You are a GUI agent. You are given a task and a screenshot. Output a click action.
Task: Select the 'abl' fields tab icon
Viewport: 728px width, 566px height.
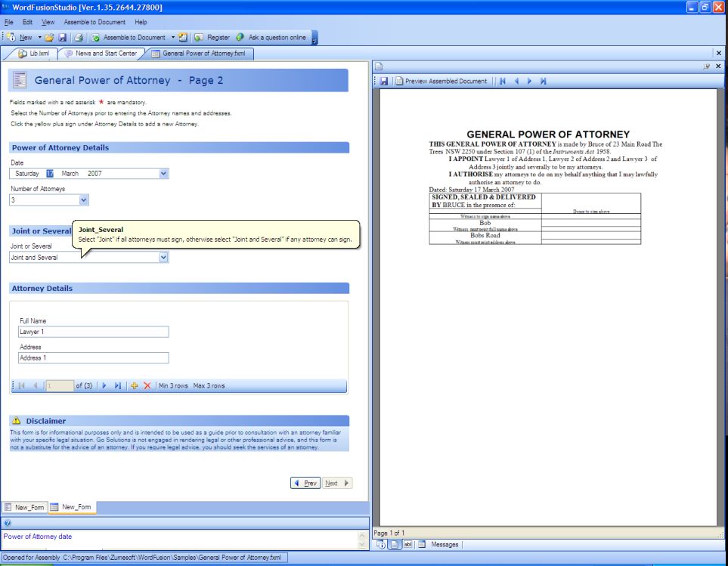407,545
